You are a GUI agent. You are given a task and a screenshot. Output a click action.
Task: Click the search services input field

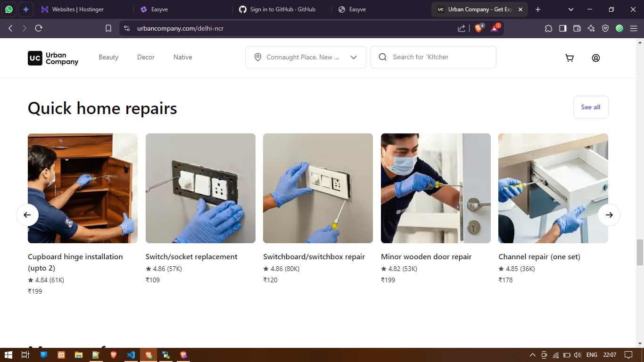[x=438, y=57]
